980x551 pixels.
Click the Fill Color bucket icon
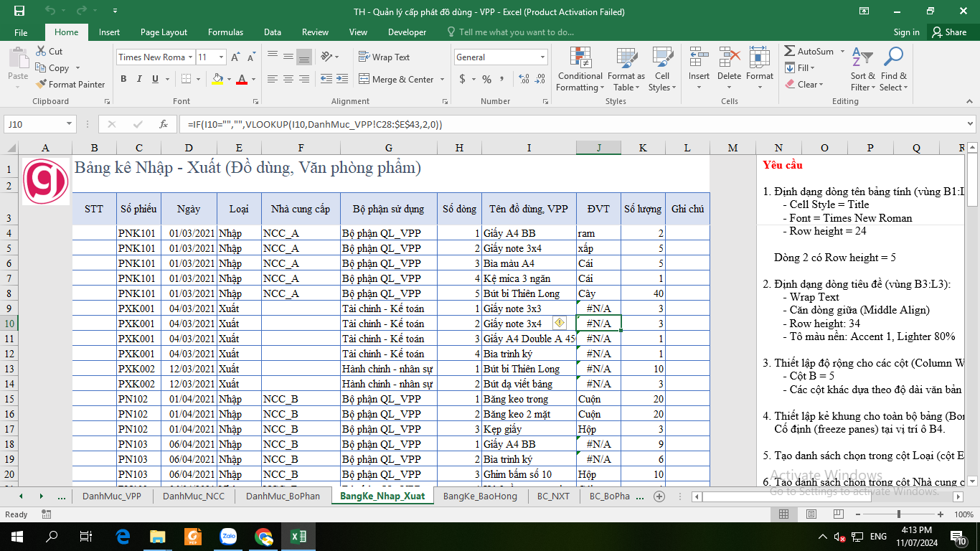click(218, 79)
